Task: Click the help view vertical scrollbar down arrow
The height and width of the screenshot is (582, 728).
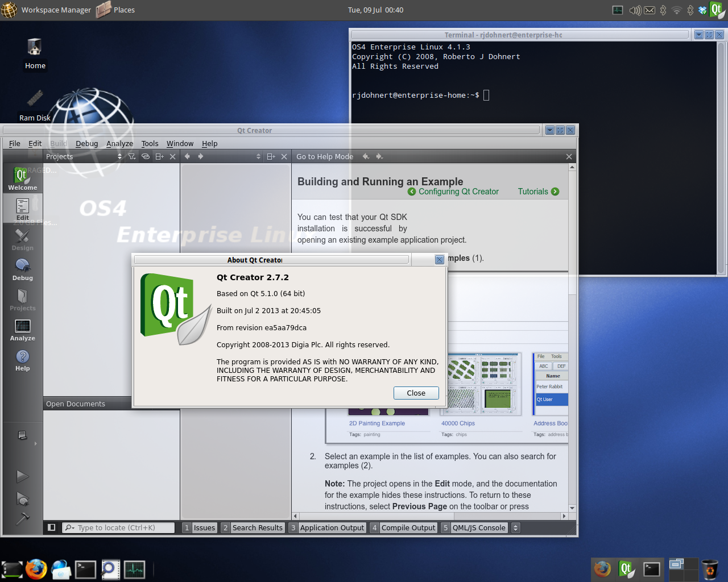Action: [572, 508]
